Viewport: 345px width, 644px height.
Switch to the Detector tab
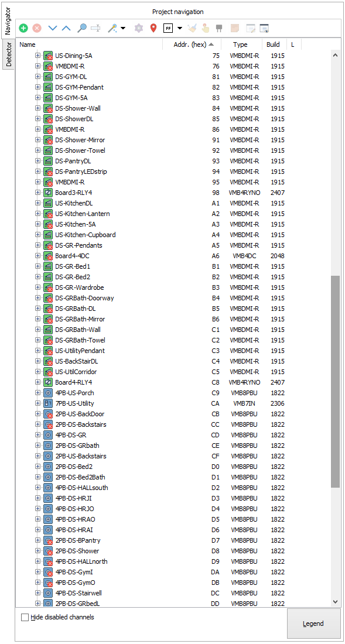pyautogui.click(x=9, y=54)
